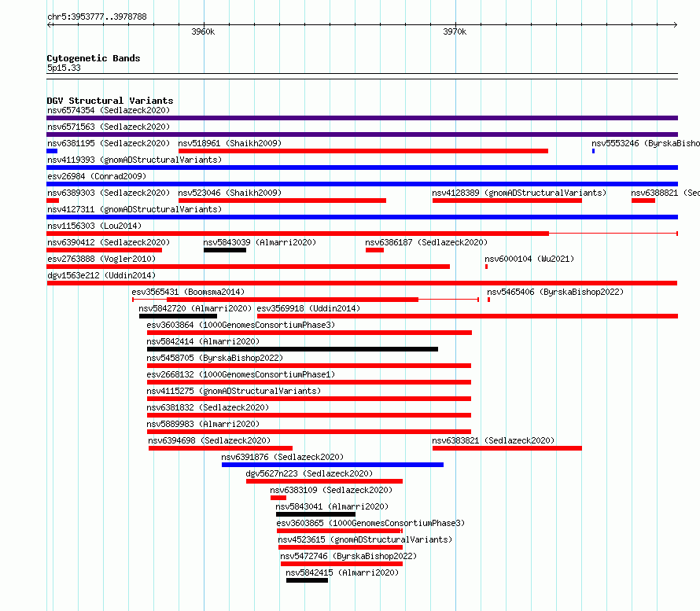Click the red bar under dgv5627n223
This screenshot has height=611, width=700.
325,481
